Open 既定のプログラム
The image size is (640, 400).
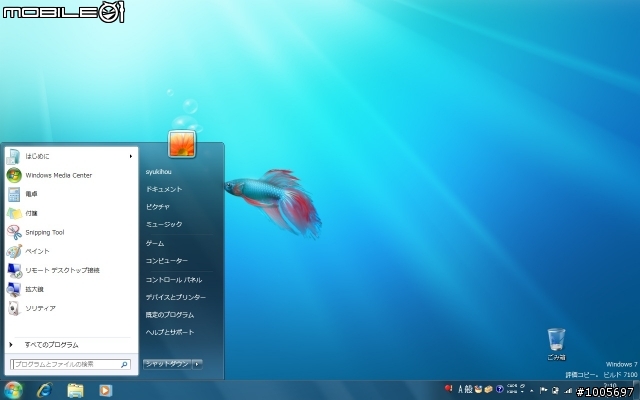[x=170, y=315]
